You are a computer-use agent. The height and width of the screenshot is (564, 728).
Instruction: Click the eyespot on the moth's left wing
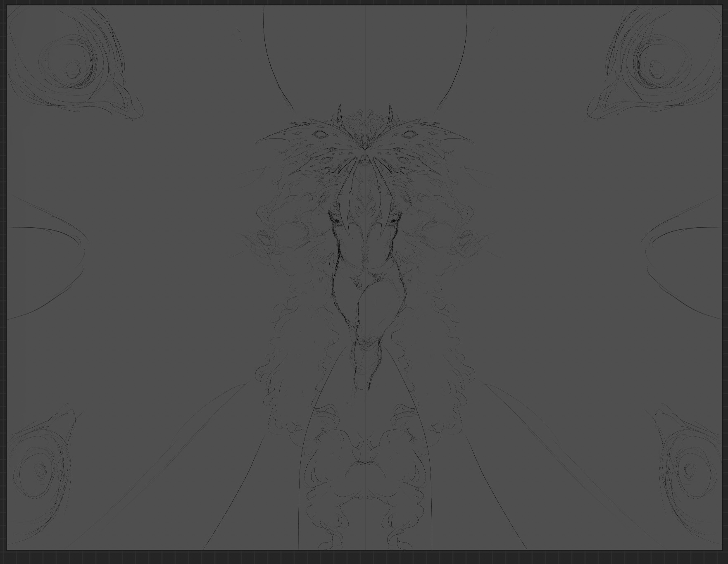(319, 134)
